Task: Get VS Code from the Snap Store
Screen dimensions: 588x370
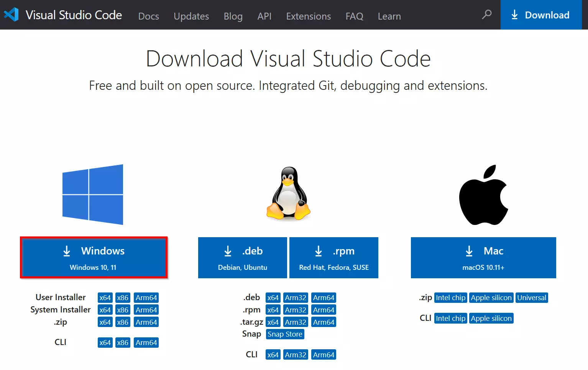Action: coord(285,334)
